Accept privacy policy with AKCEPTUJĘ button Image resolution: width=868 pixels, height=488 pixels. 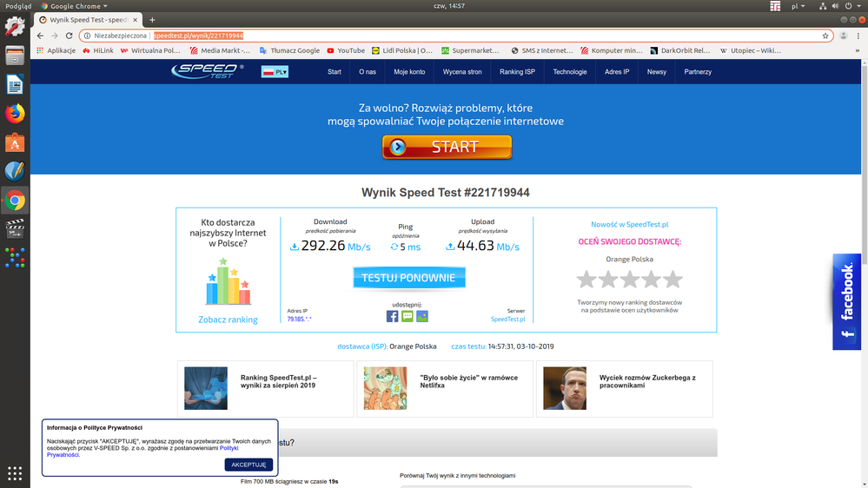[x=248, y=465]
